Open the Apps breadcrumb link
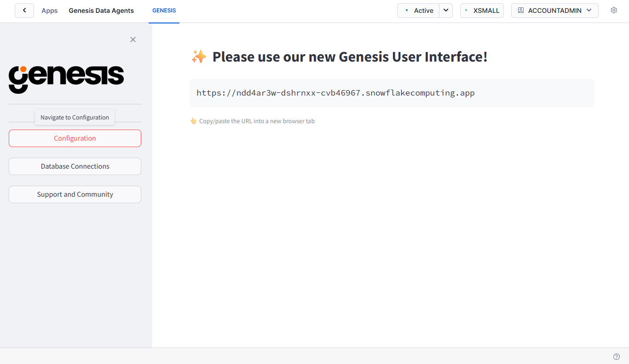The image size is (629, 364). (50, 11)
